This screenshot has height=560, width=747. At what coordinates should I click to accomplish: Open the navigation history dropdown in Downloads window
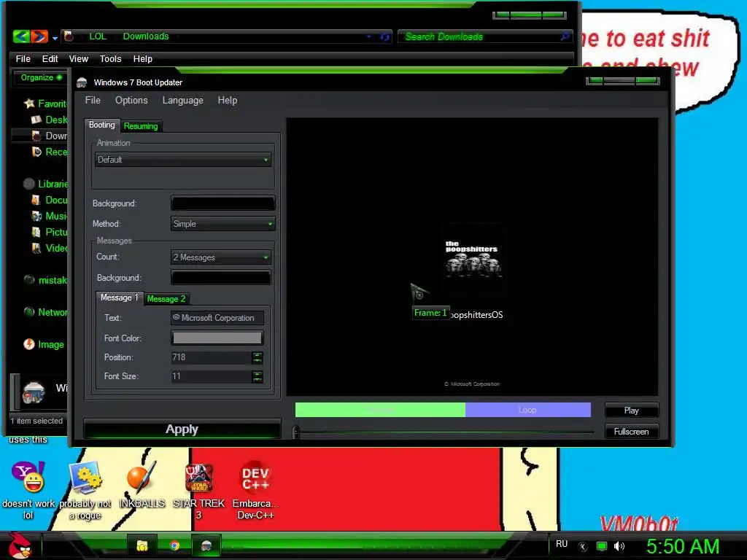[x=55, y=38]
